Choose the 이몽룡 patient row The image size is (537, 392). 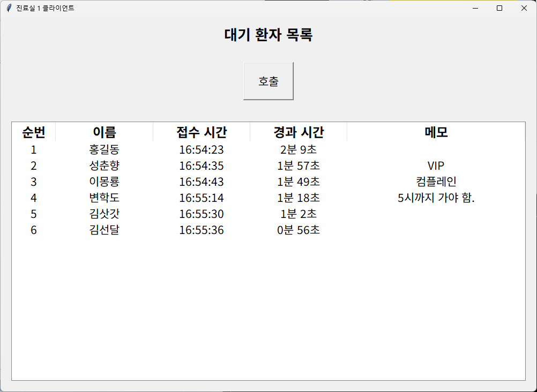pyautogui.click(x=105, y=182)
